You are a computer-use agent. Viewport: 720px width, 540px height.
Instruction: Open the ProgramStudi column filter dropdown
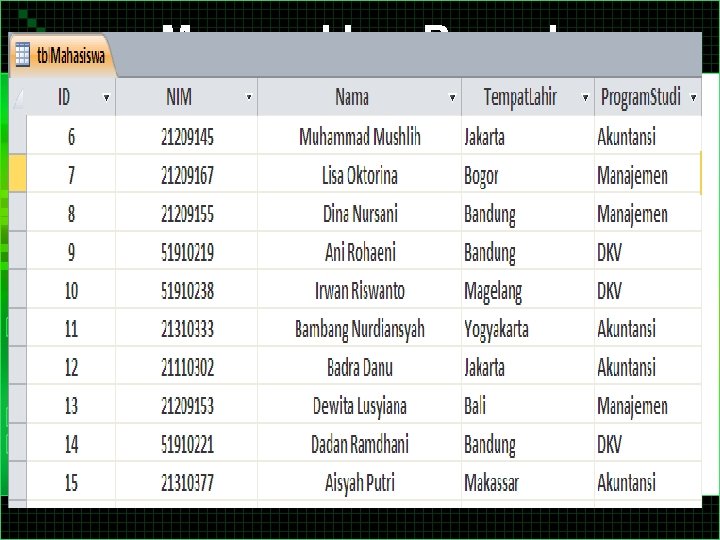click(x=693, y=97)
